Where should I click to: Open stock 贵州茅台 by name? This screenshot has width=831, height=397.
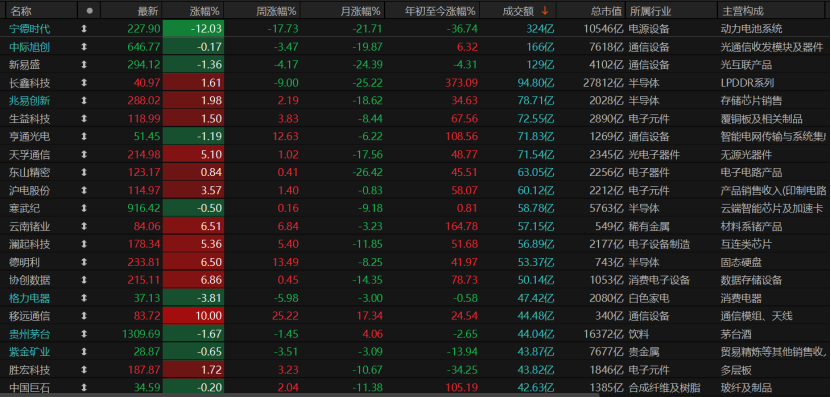tap(30, 334)
